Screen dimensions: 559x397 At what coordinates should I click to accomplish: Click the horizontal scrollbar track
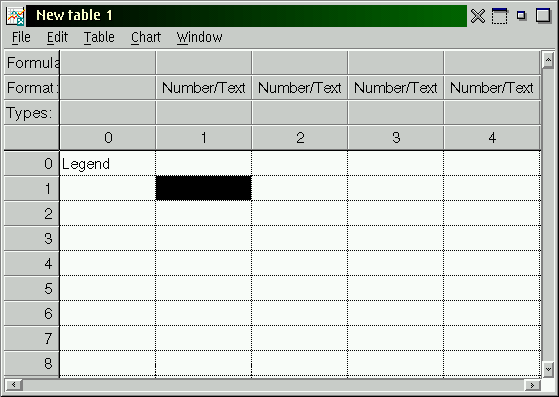point(273,385)
